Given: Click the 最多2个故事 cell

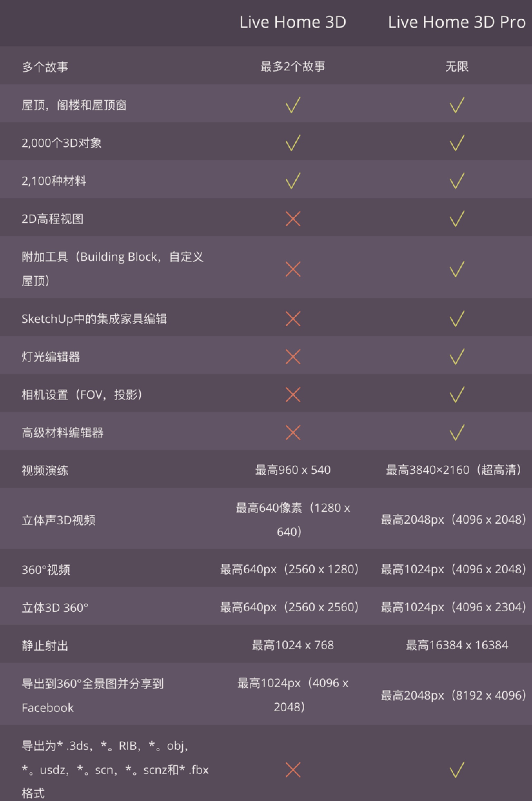Looking at the screenshot, I should pos(293,66).
